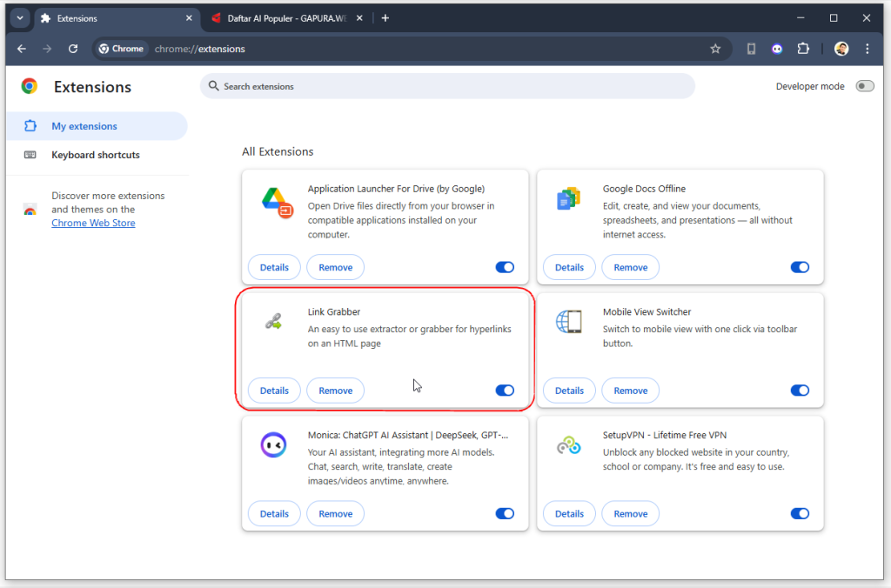Click the Chrome Web Store rainbow icon
Viewport: 891px width, 588px height.
(x=30, y=210)
